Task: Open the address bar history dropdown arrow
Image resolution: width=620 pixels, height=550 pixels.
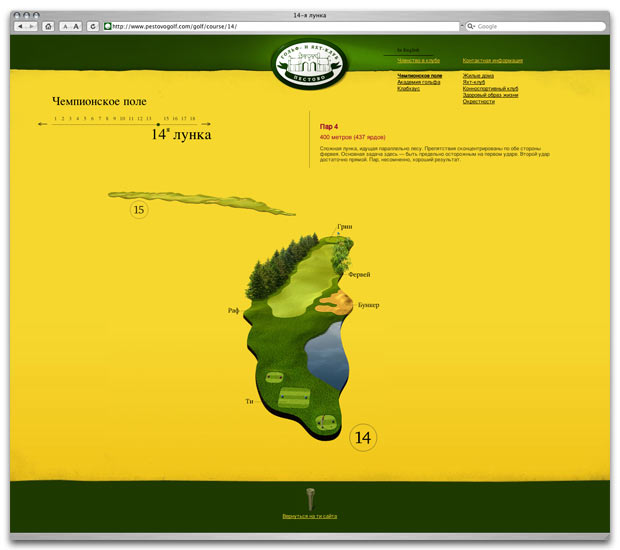Action: click(x=461, y=26)
